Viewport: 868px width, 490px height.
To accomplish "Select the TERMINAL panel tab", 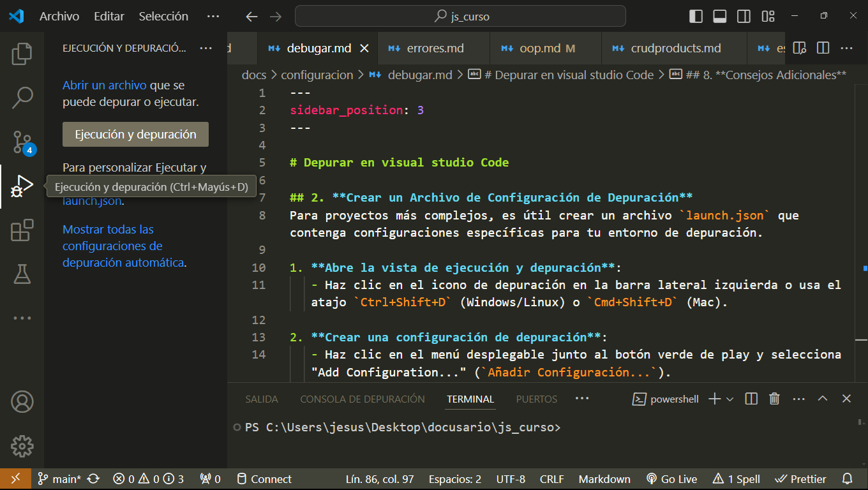I will [x=470, y=399].
